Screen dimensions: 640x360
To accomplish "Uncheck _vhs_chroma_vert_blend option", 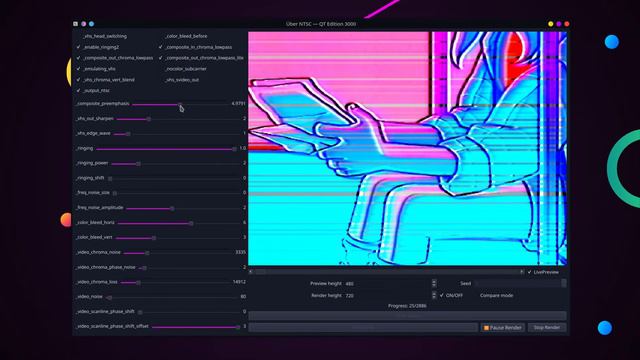I will pos(105,80).
